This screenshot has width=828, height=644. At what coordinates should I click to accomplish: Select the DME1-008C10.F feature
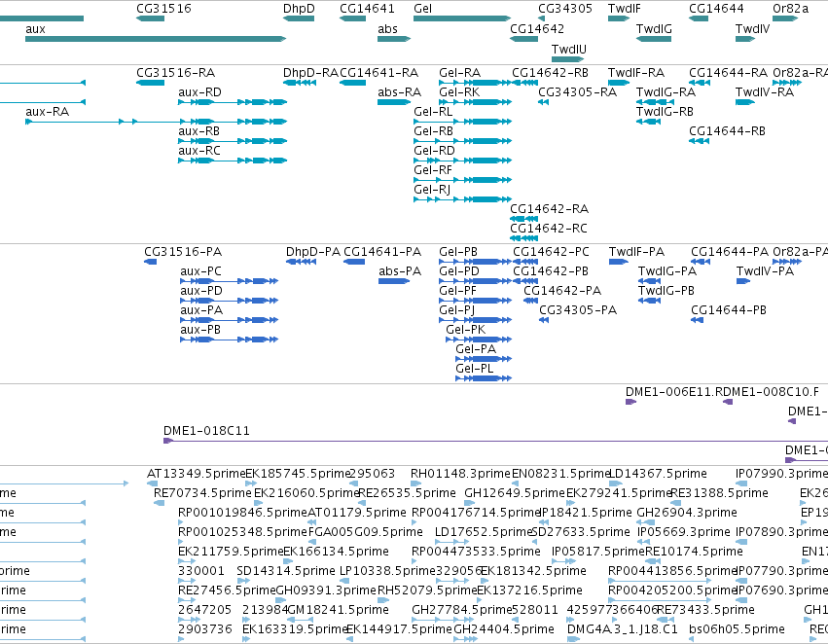tap(728, 402)
